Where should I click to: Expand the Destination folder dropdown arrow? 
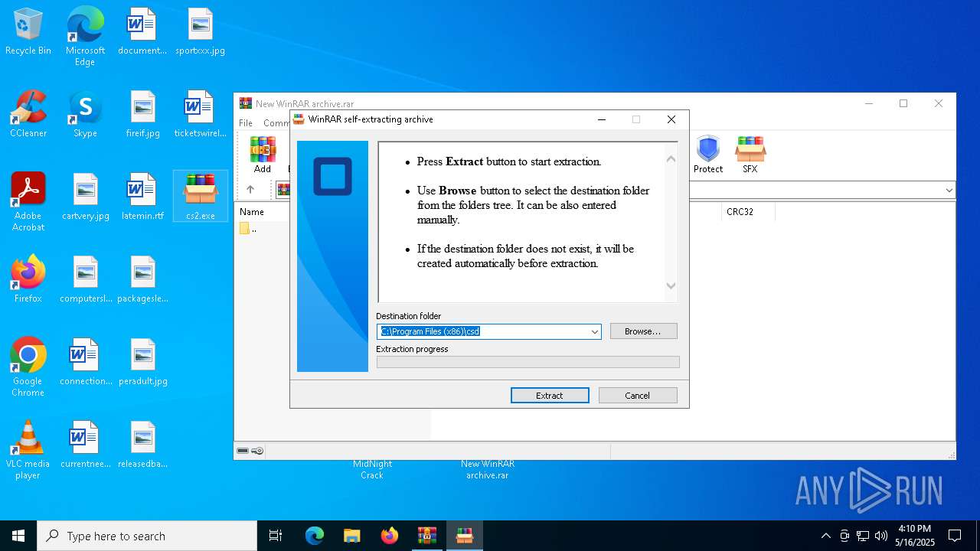[x=594, y=331]
